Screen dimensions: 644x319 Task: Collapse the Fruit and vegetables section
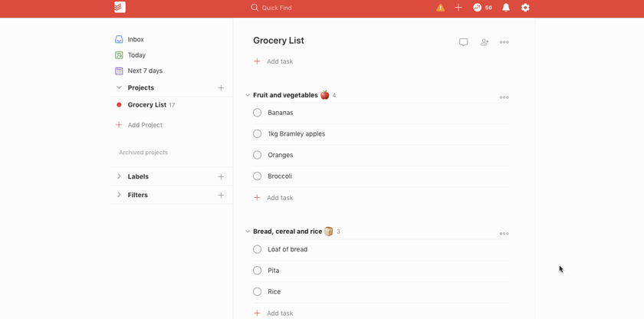pyautogui.click(x=248, y=96)
